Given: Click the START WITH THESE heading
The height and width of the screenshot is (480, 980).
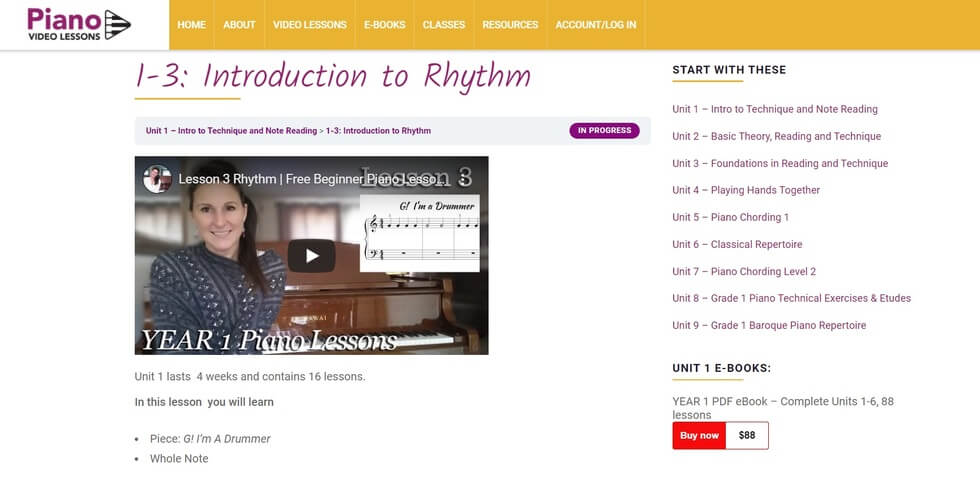Looking at the screenshot, I should 729,70.
